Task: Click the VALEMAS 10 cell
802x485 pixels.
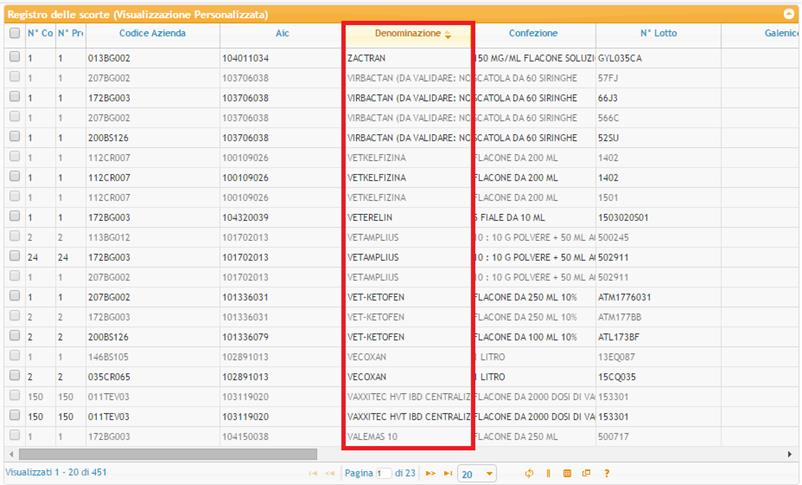Action: [372, 437]
